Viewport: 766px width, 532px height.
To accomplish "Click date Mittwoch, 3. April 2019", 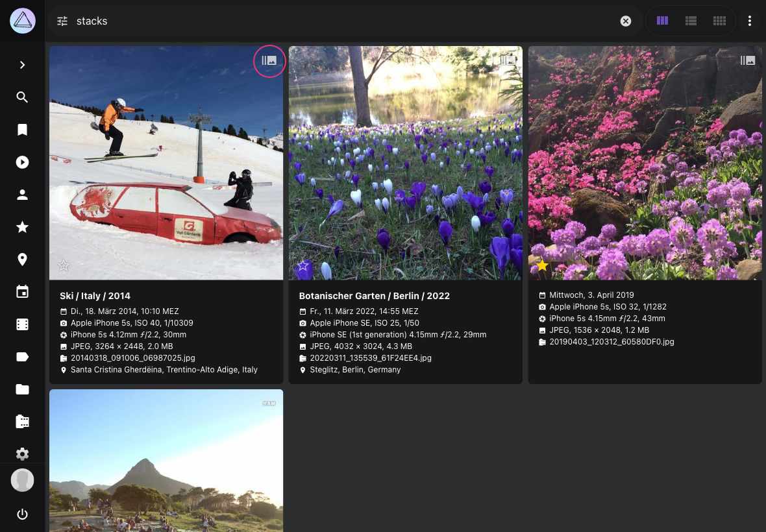I will [x=591, y=295].
